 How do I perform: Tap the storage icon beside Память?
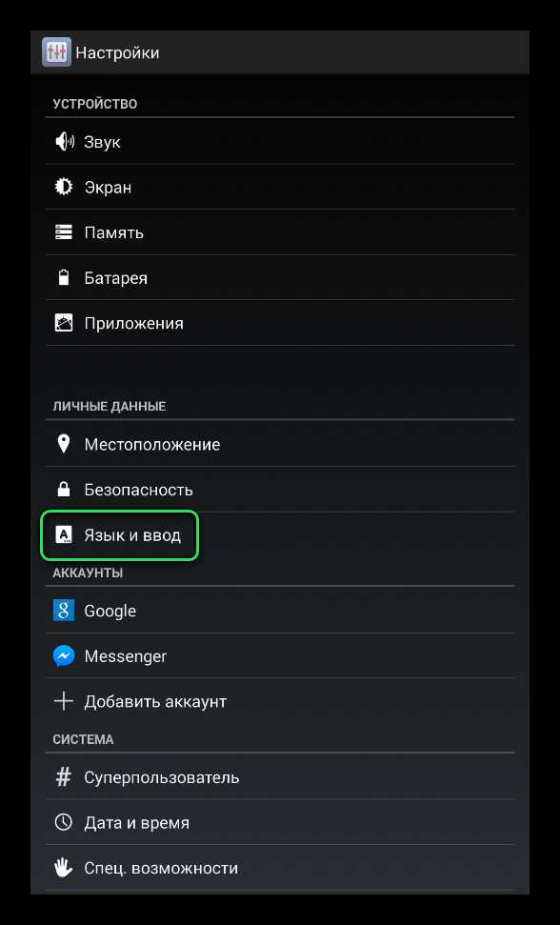64,232
